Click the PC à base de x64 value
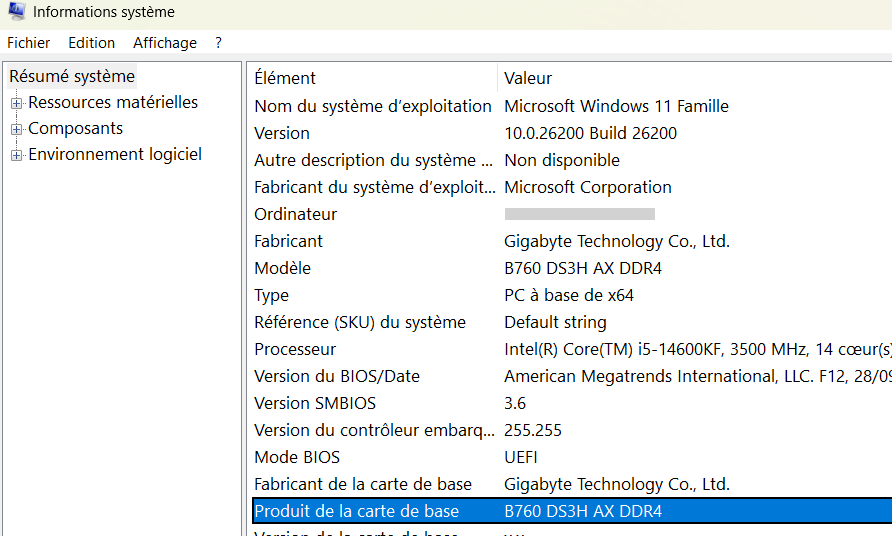 569,295
